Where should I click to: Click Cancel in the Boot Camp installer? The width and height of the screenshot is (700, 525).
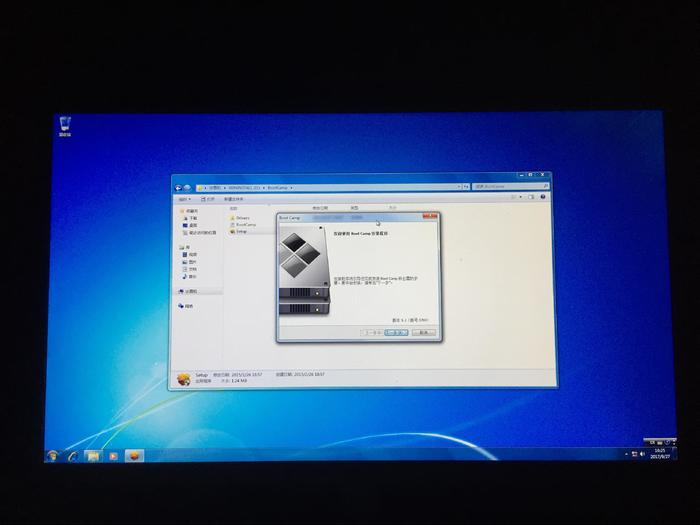click(424, 333)
